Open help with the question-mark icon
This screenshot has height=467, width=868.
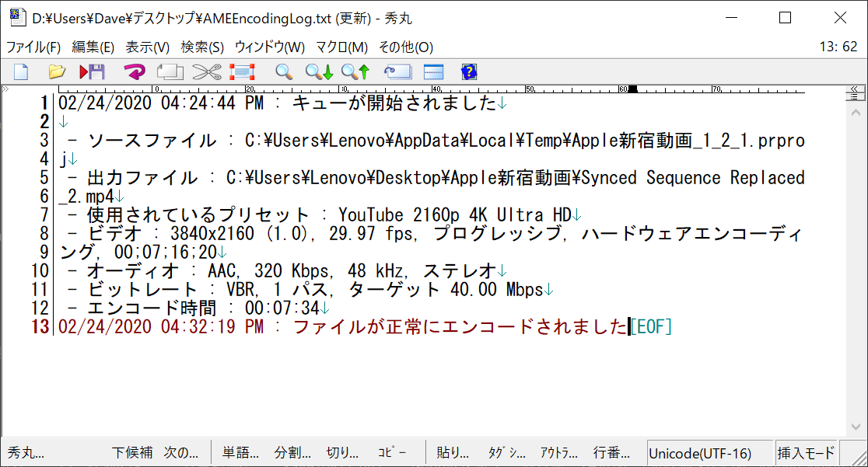click(469, 72)
